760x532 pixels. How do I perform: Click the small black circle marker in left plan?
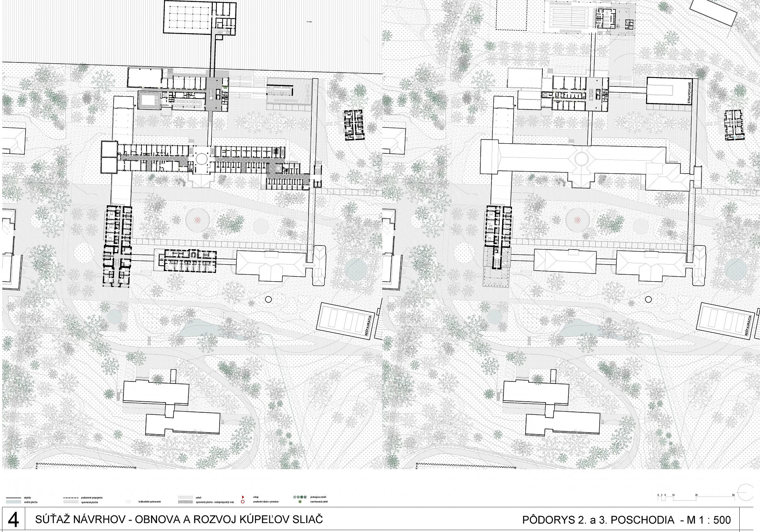pos(268,299)
